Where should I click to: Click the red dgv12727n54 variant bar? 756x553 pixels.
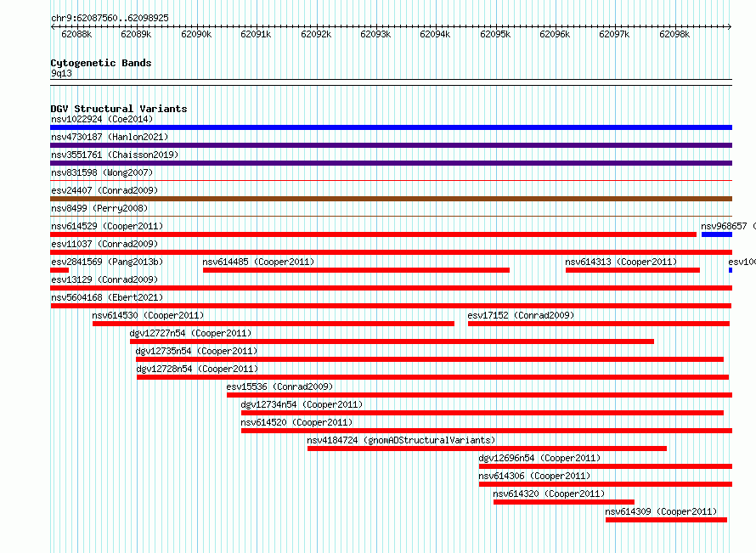coord(392,341)
